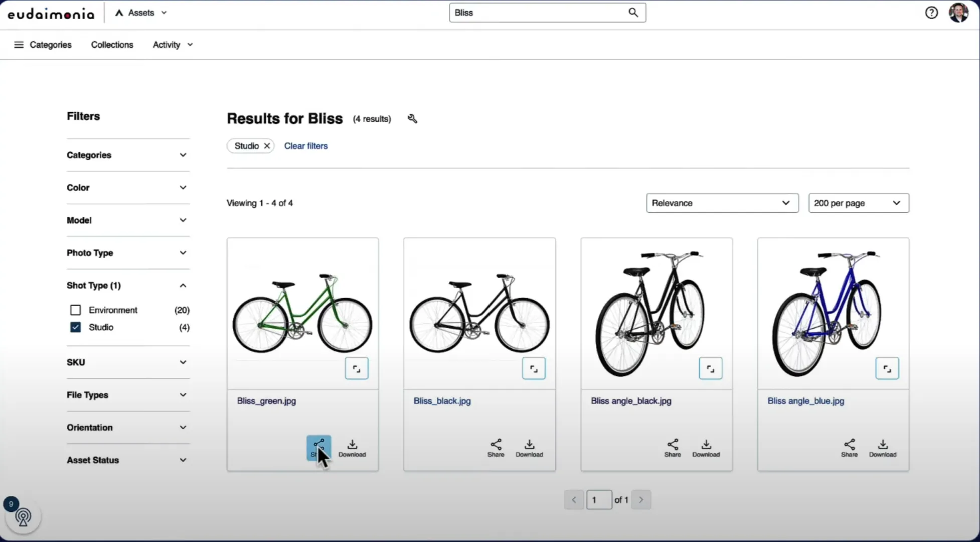Open the help question mark icon
The height and width of the screenshot is (542, 980).
click(931, 13)
